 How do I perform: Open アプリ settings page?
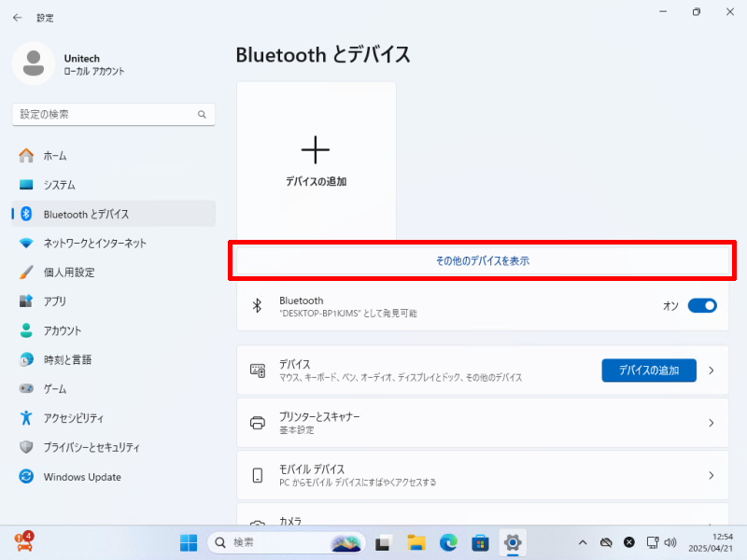click(x=113, y=301)
